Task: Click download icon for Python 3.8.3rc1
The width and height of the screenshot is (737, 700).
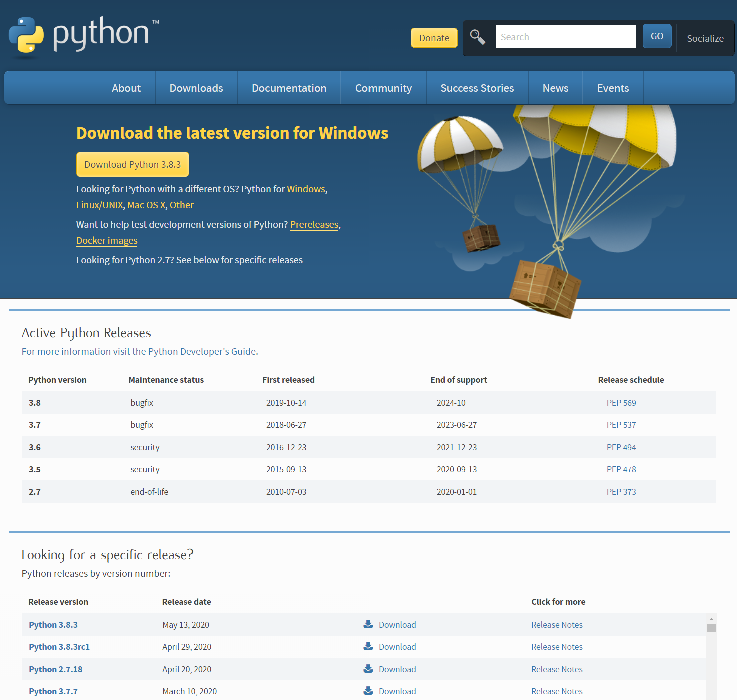Action: point(368,646)
